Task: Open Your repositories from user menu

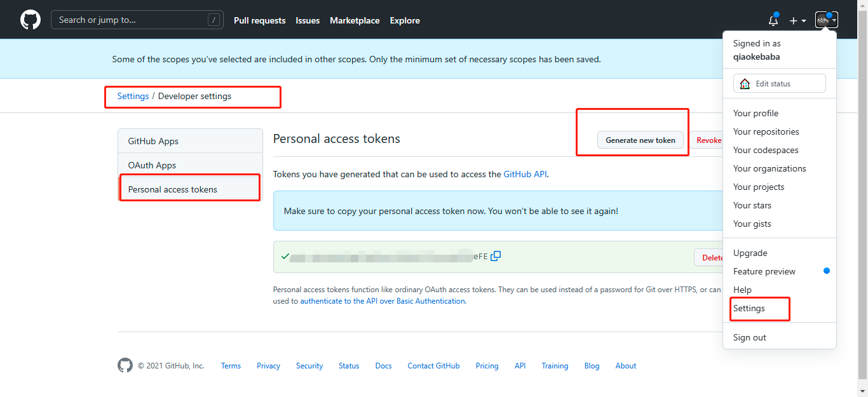Action: (780, 131)
